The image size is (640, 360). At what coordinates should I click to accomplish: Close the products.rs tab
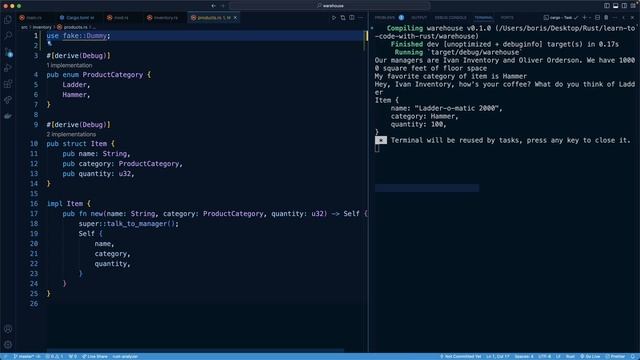point(236,18)
